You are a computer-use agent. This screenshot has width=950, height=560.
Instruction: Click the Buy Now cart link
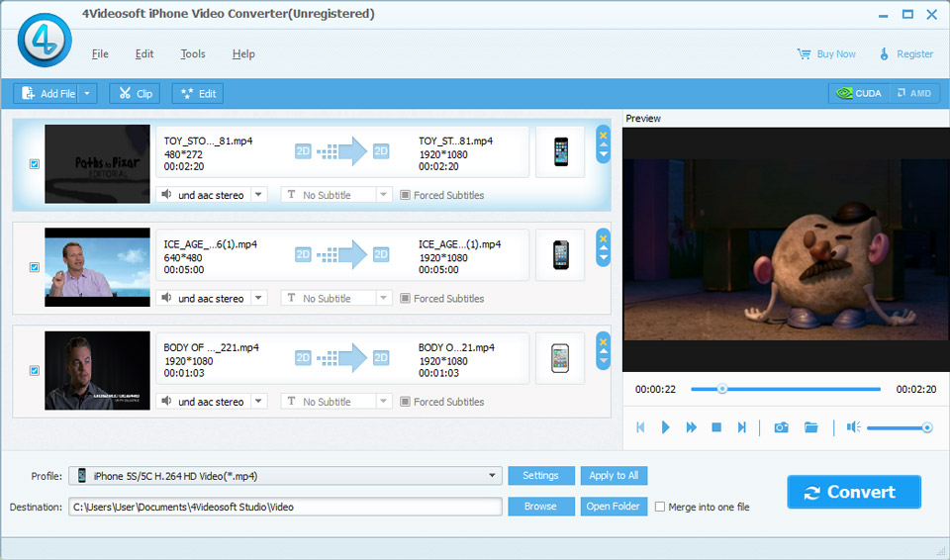[825, 54]
